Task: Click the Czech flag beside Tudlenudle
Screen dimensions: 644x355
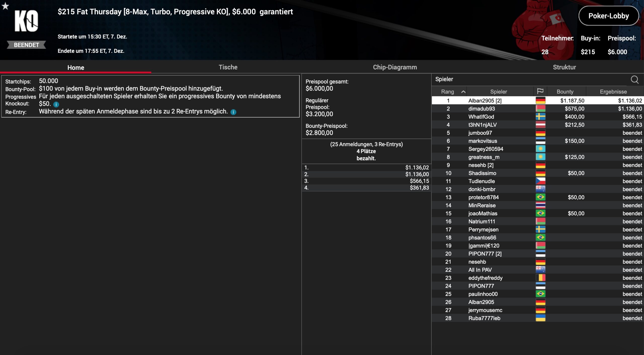Action: [540, 181]
